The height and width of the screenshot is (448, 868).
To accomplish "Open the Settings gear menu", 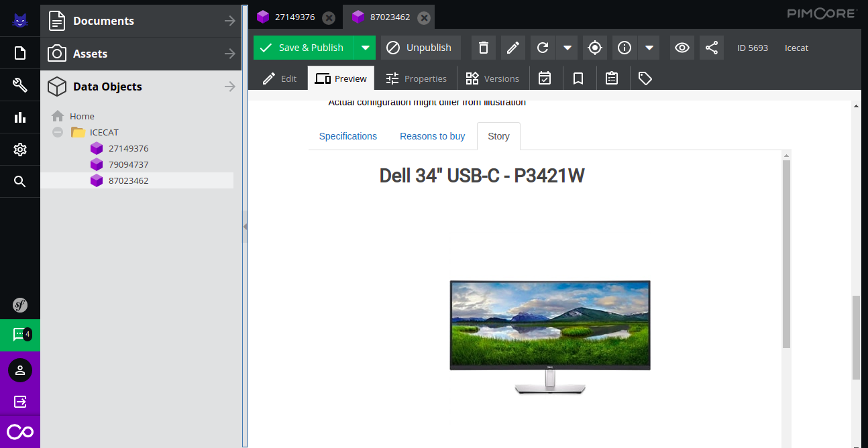I will click(x=20, y=150).
